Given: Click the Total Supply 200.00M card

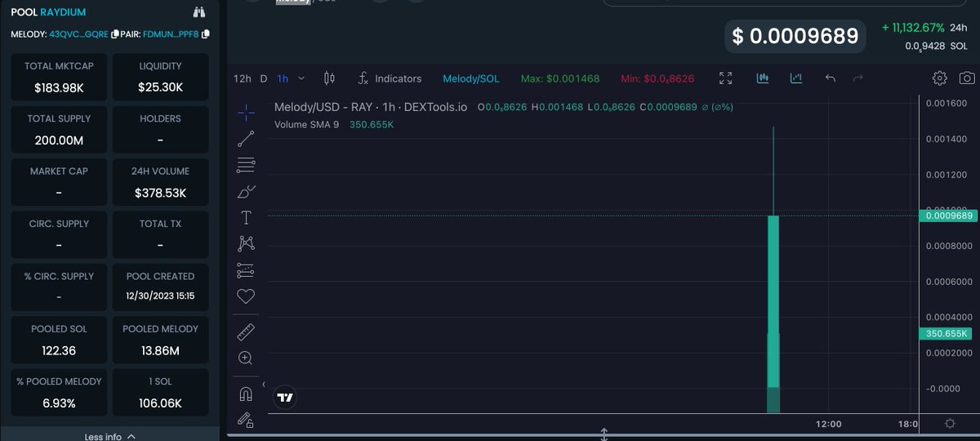Looking at the screenshot, I should [58, 130].
